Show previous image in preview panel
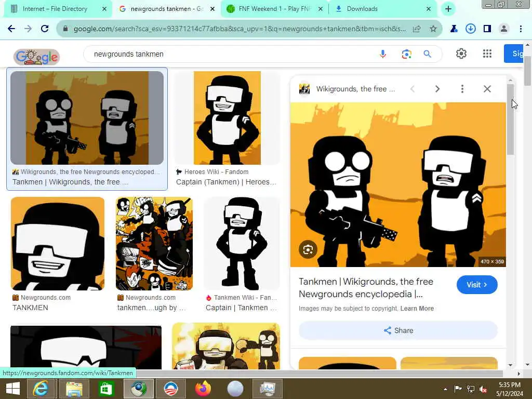The width and height of the screenshot is (532, 399). 413,89
